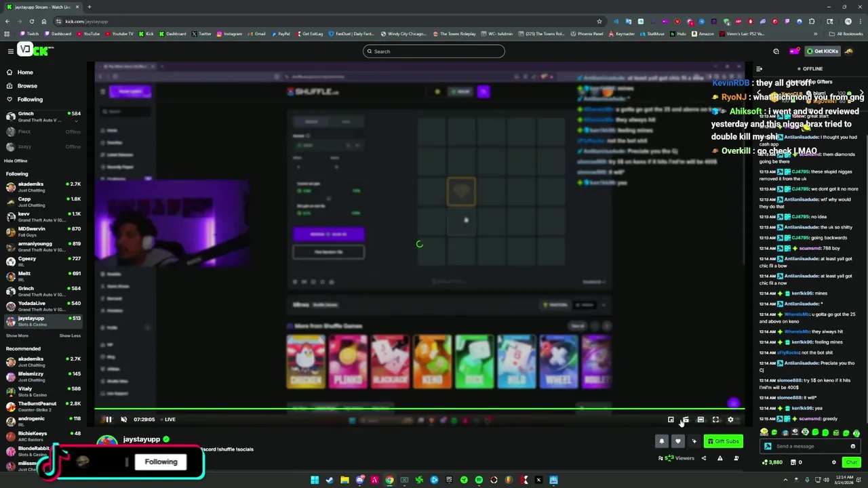Screen dimensions: 868x488
Task: Open the purple gift notification icon
Action: click(793, 52)
